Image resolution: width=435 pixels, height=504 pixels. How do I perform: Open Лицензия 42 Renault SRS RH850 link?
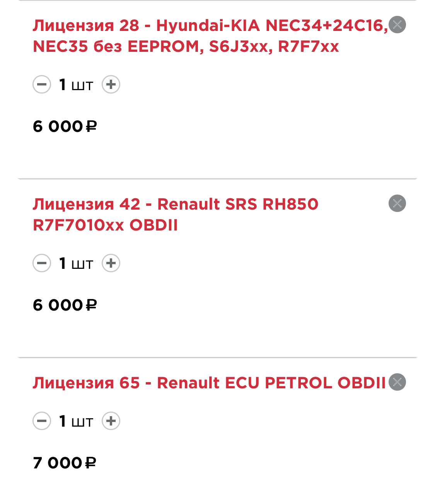[176, 214]
